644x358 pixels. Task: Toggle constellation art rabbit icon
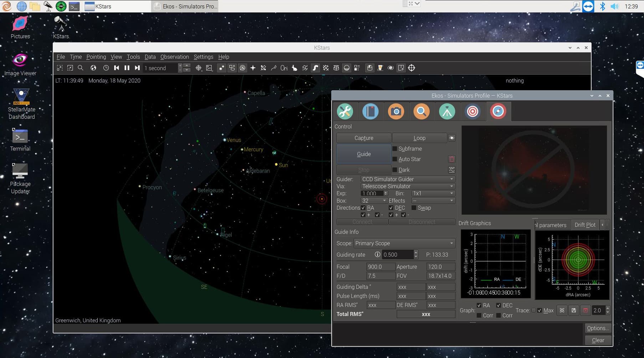coord(295,68)
